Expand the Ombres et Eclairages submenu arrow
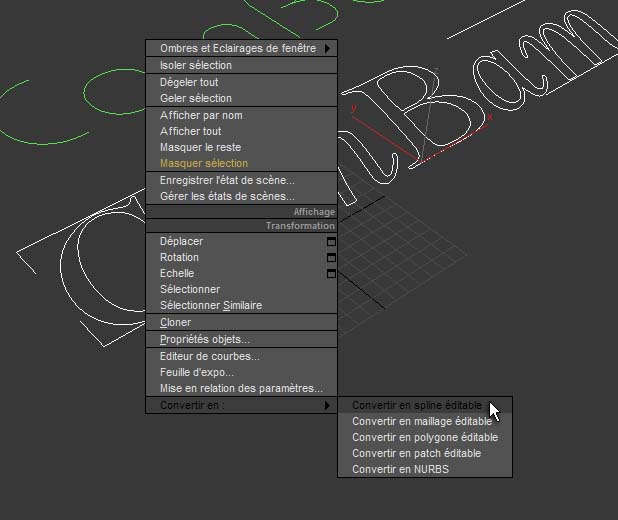Screen dimensions: 618x520 [x=328, y=48]
